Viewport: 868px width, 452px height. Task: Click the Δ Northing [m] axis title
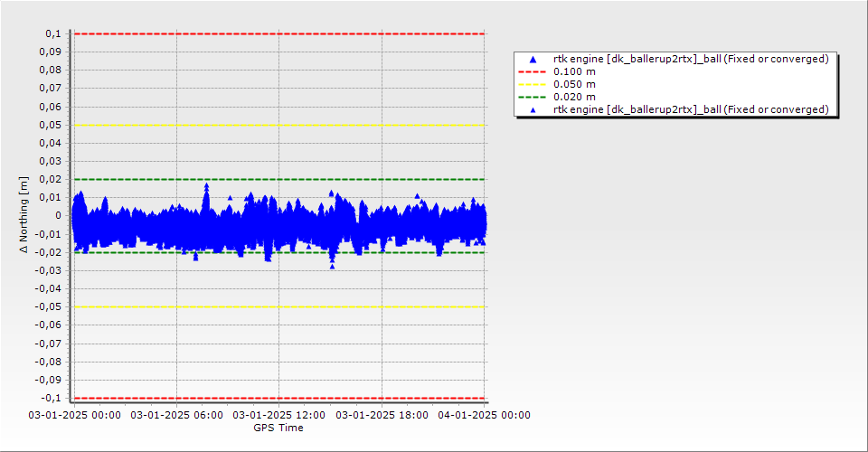click(24, 215)
